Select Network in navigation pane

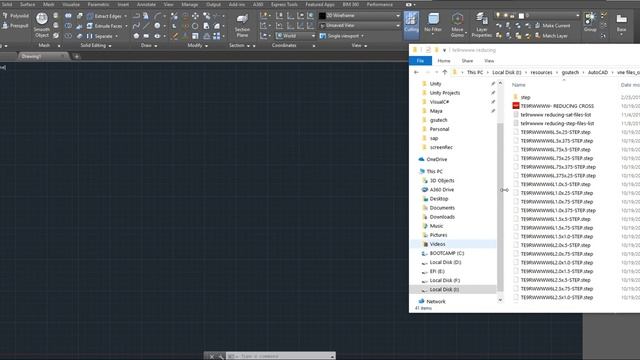click(x=436, y=301)
